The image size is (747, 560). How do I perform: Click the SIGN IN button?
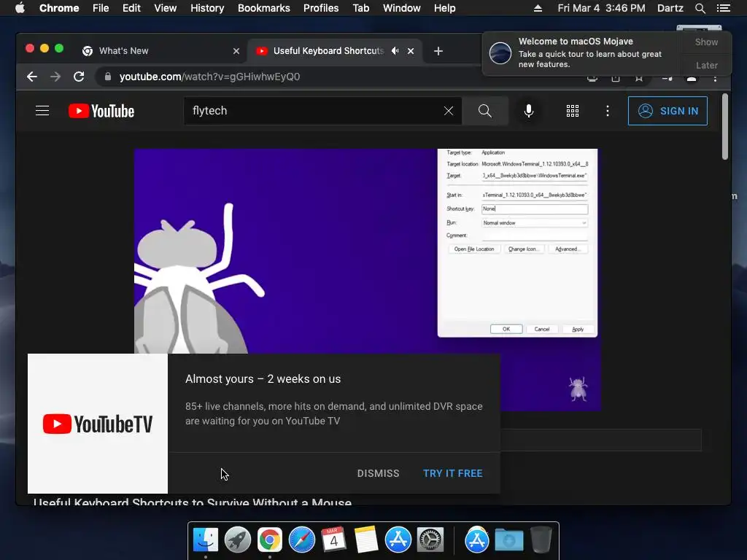(667, 111)
